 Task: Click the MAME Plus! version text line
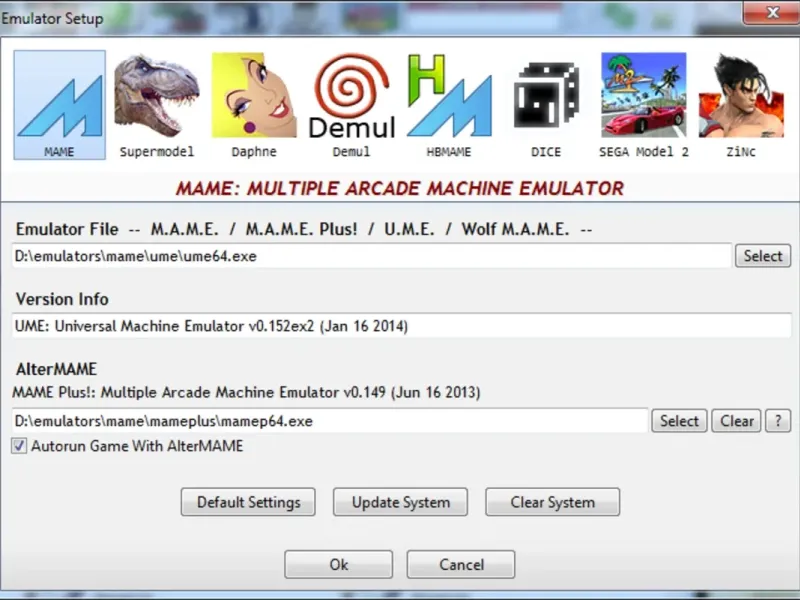click(246, 392)
